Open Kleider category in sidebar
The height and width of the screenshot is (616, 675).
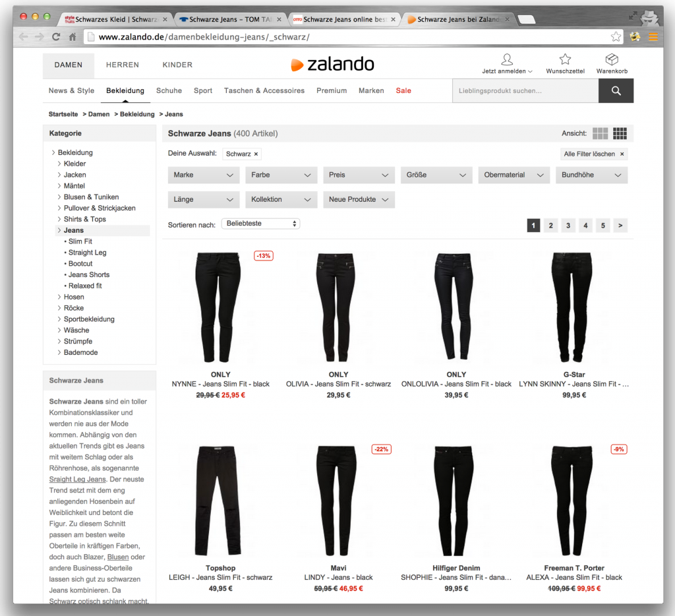[x=75, y=164]
